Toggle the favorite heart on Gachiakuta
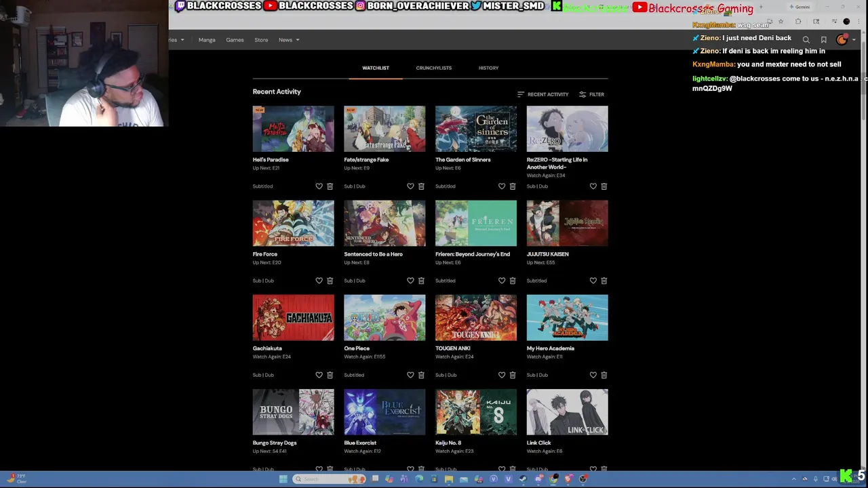 [x=319, y=375]
